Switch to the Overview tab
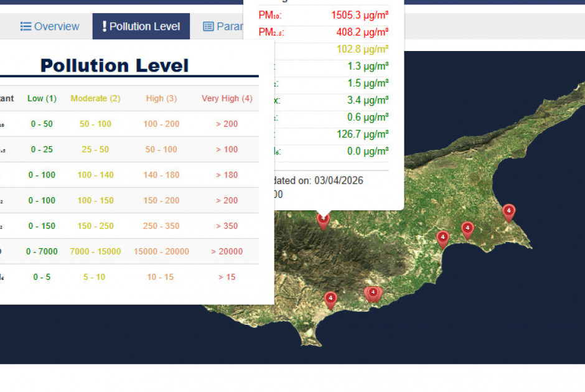The width and height of the screenshot is (585, 392). (x=50, y=26)
